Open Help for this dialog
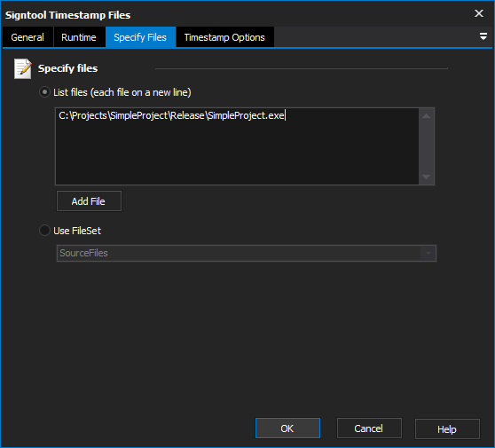The image size is (495, 448). point(447,429)
